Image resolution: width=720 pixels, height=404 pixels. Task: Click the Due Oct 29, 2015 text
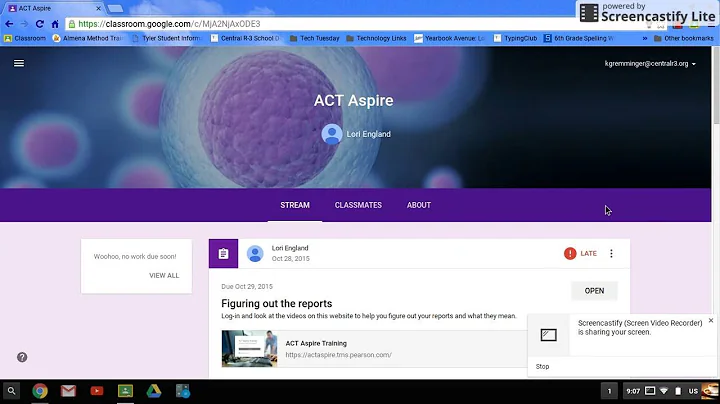pyautogui.click(x=247, y=286)
